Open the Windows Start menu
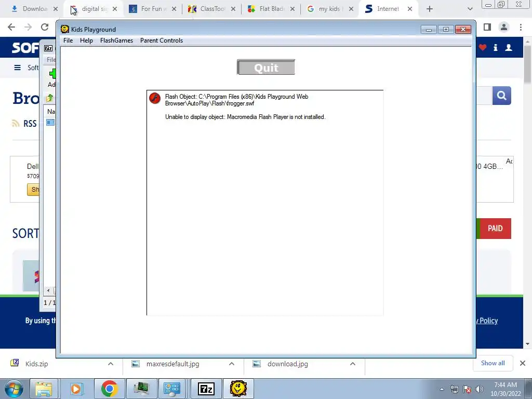Screen dimensions: 532x399 pyautogui.click(x=14, y=389)
